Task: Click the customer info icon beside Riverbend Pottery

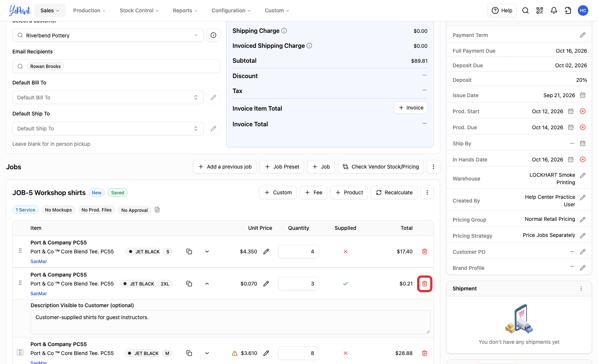Action: [x=213, y=35]
